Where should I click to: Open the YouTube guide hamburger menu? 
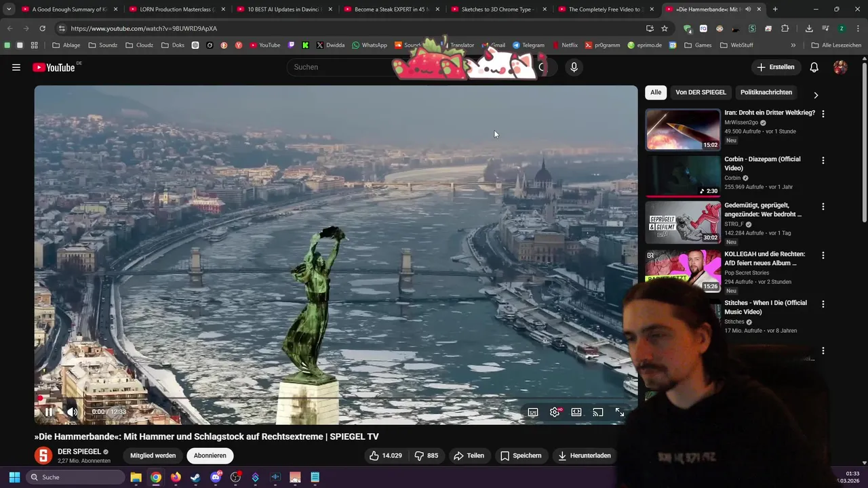pyautogui.click(x=16, y=67)
